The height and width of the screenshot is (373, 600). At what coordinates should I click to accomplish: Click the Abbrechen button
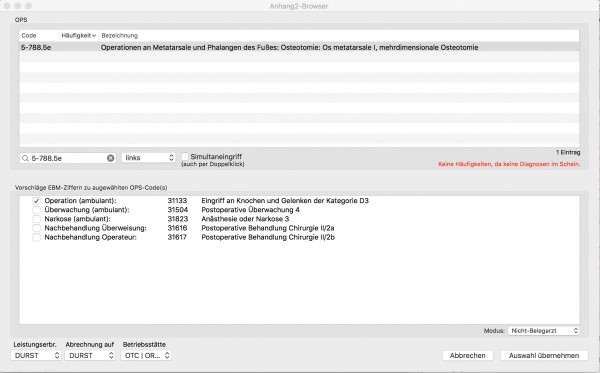[x=468, y=355]
